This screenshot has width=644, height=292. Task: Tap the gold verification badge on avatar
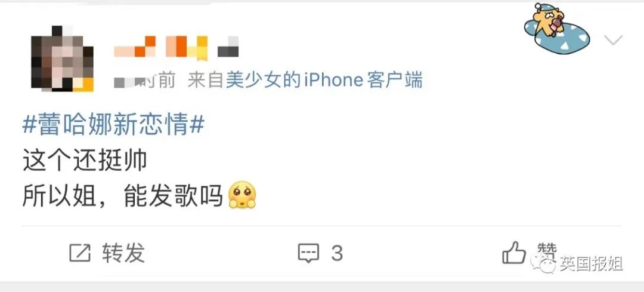coord(83,84)
